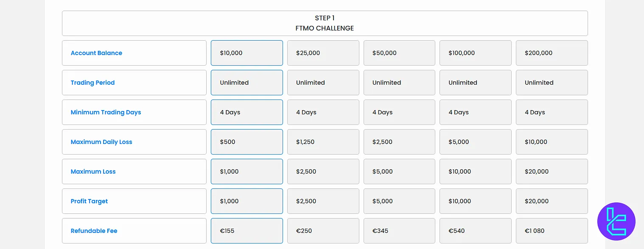Select the €250 refundable fee cell
The width and height of the screenshot is (644, 249).
[323, 231]
